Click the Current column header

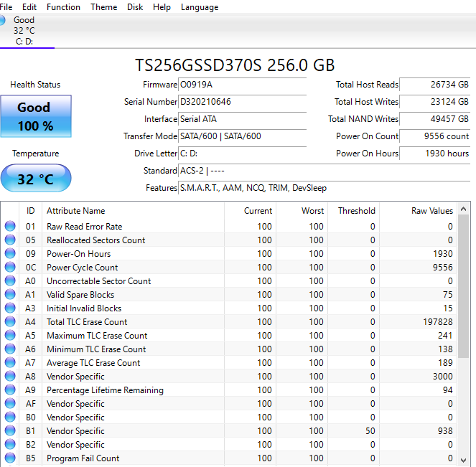coord(250,211)
